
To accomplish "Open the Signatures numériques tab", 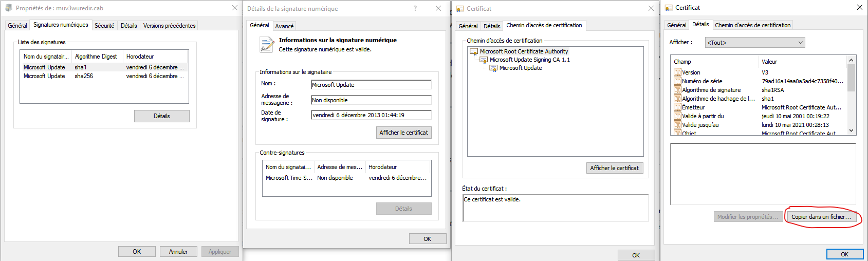I will pos(61,25).
